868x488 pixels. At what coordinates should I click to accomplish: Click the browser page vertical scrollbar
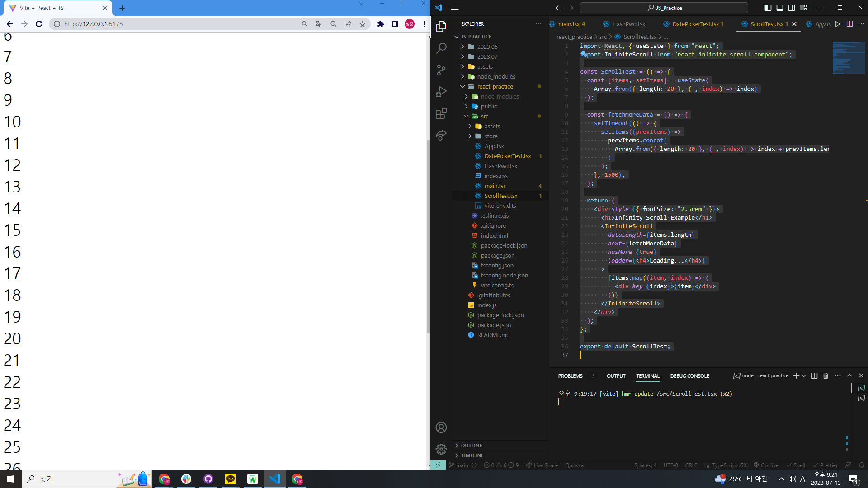click(428, 235)
